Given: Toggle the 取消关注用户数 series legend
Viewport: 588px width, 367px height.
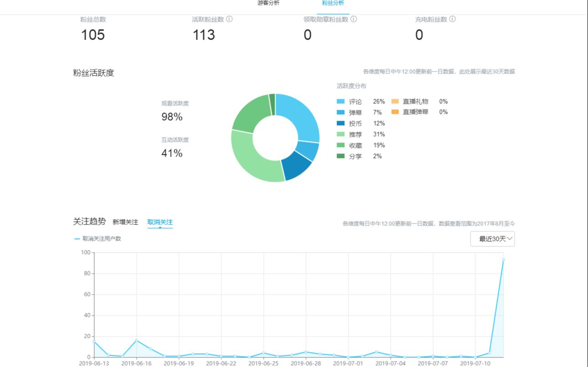Looking at the screenshot, I should (x=97, y=239).
